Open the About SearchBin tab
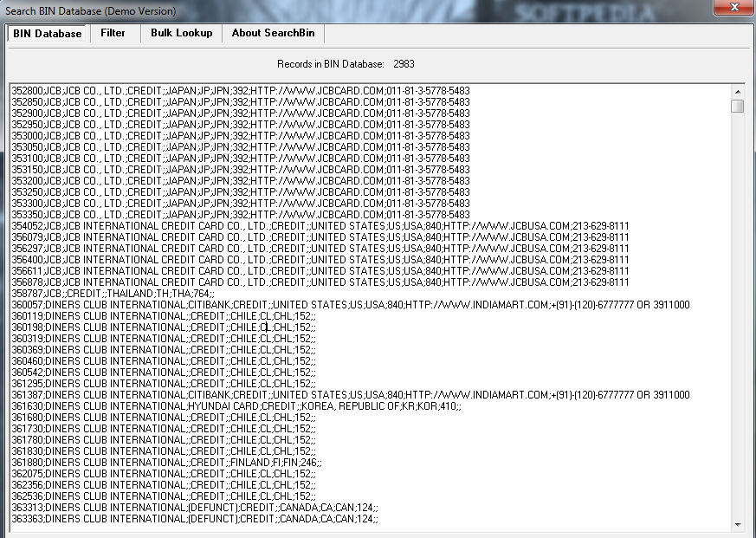The width and height of the screenshot is (756, 538). (273, 33)
